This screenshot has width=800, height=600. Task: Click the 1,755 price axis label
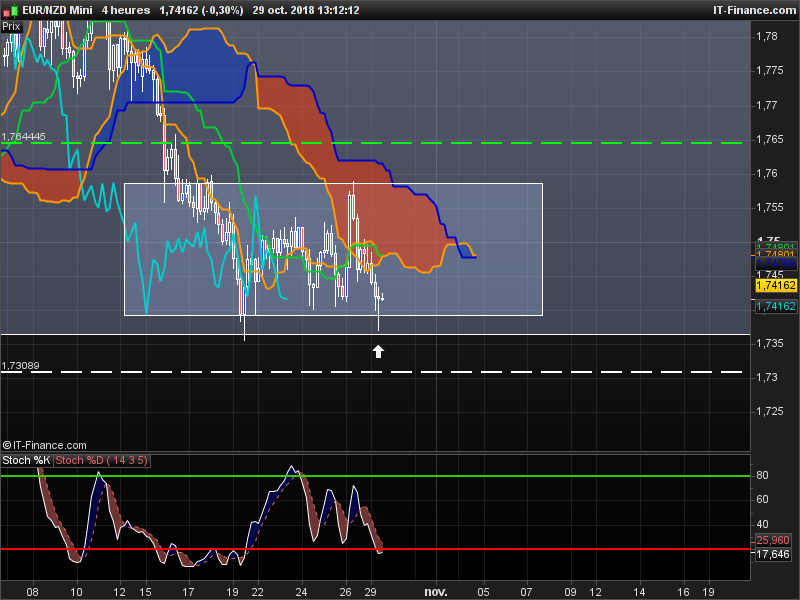click(x=769, y=207)
